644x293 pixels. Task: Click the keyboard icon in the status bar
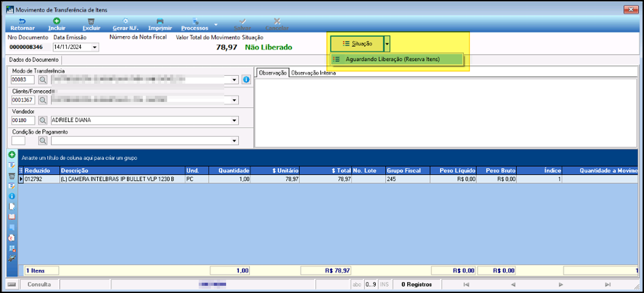(12, 284)
